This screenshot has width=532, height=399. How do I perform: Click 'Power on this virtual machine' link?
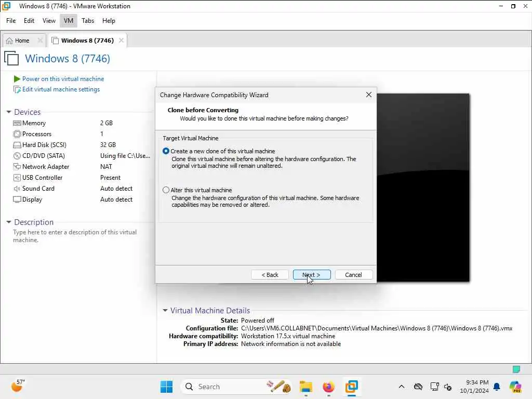click(63, 79)
